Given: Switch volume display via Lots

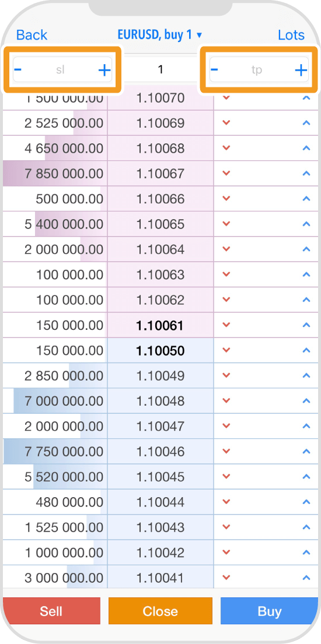Looking at the screenshot, I should pos(291,35).
